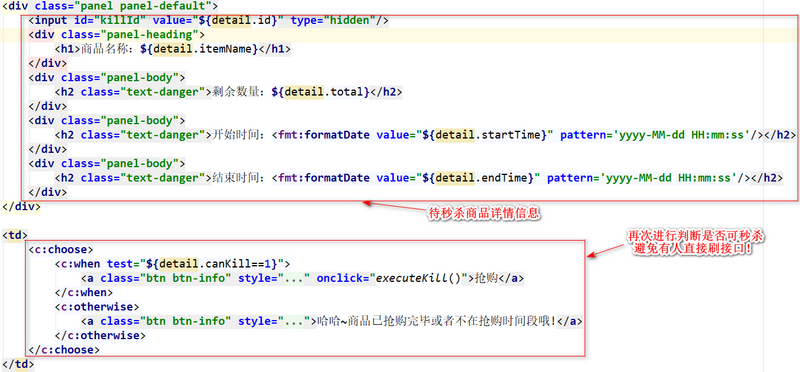
Task: Click the executeKill() onclick handler
Action: pos(417,279)
